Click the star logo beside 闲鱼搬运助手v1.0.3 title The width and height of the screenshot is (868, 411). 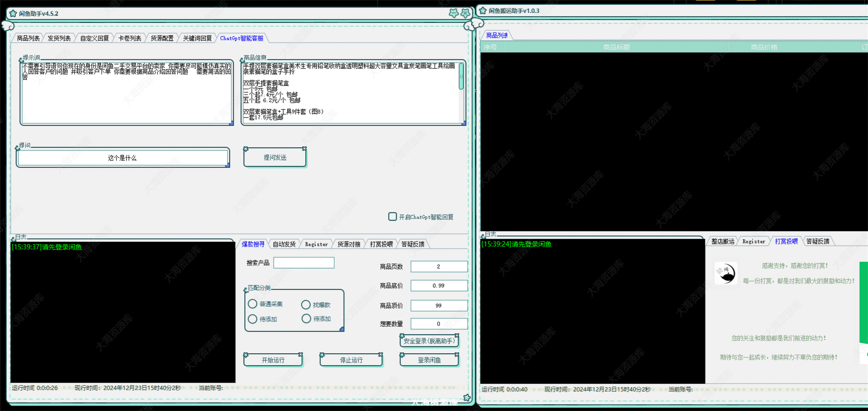(483, 10)
